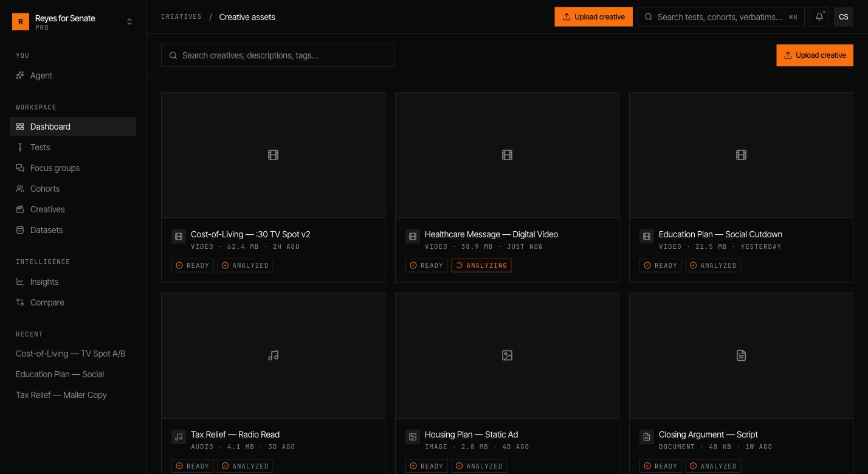Click the CS user avatar
This screenshot has height=474, width=868.
click(844, 17)
